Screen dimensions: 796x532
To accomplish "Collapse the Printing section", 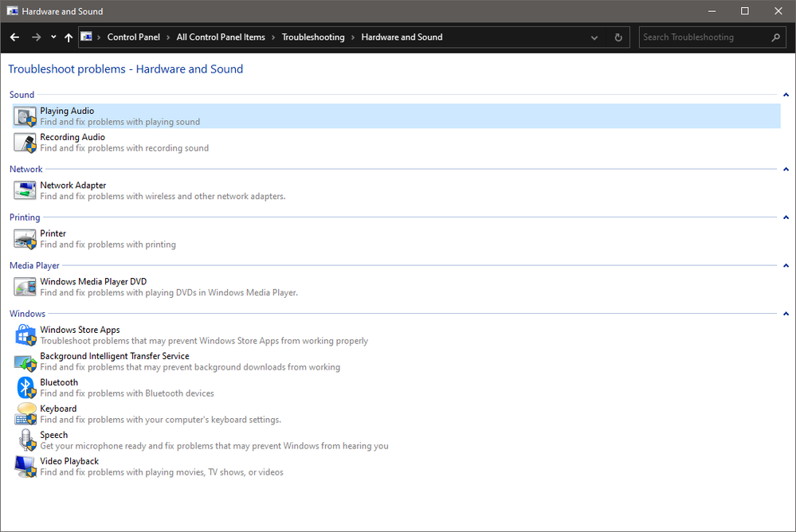I will tap(786, 217).
